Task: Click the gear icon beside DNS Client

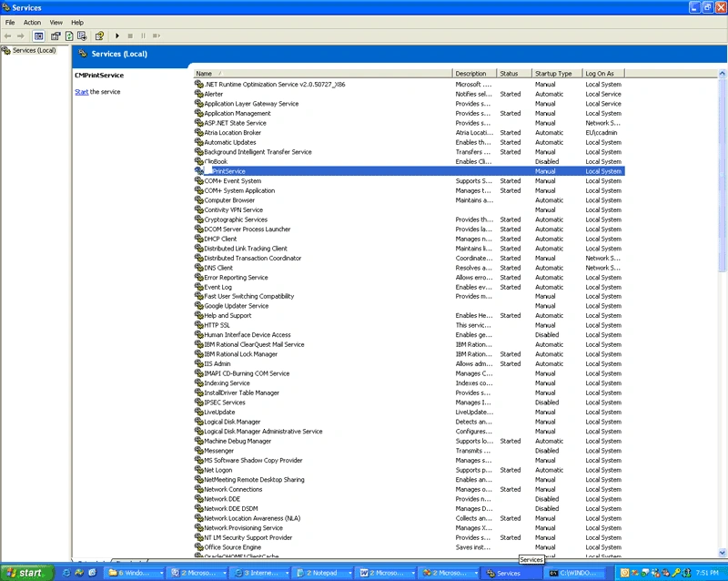Action: click(x=198, y=268)
